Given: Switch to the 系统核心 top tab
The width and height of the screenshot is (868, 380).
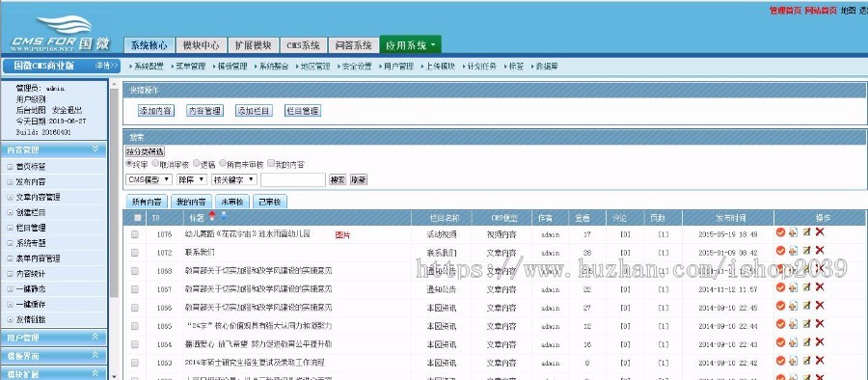Looking at the screenshot, I should click(x=149, y=45).
